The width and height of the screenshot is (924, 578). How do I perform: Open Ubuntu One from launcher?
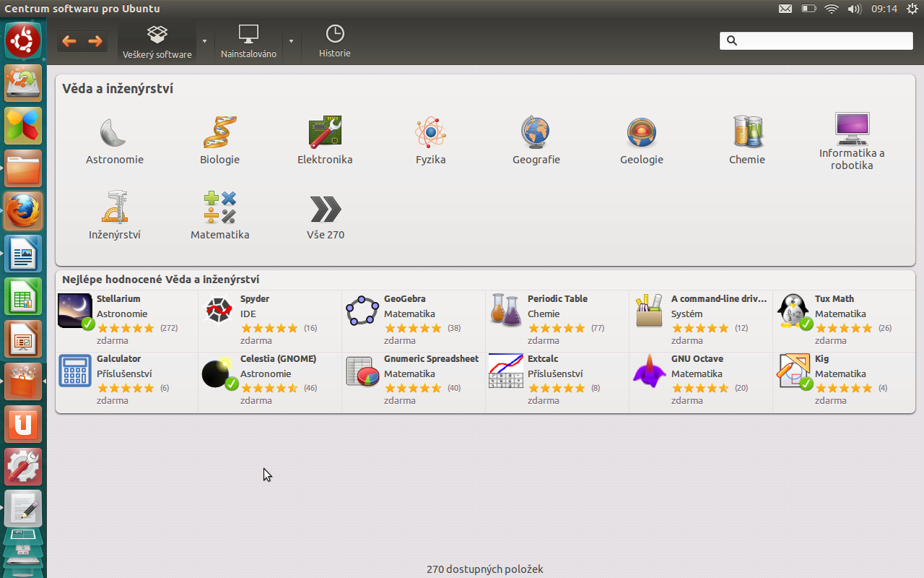(x=23, y=424)
